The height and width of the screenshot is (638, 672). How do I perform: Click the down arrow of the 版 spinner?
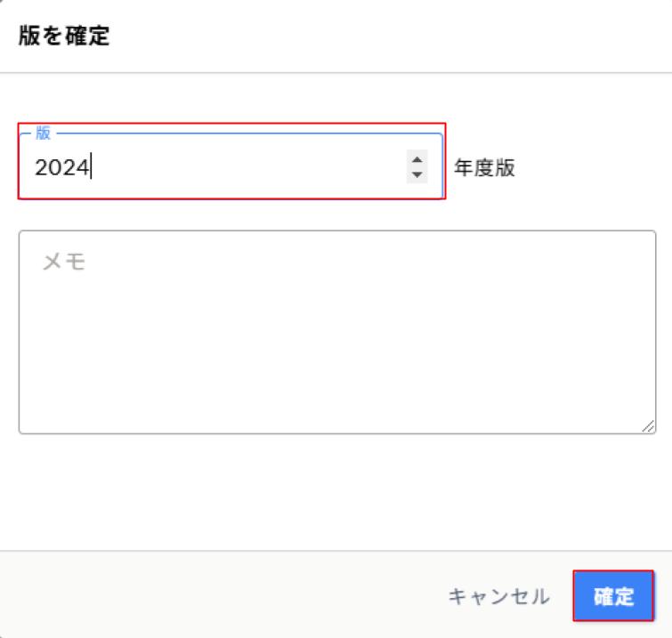click(417, 174)
